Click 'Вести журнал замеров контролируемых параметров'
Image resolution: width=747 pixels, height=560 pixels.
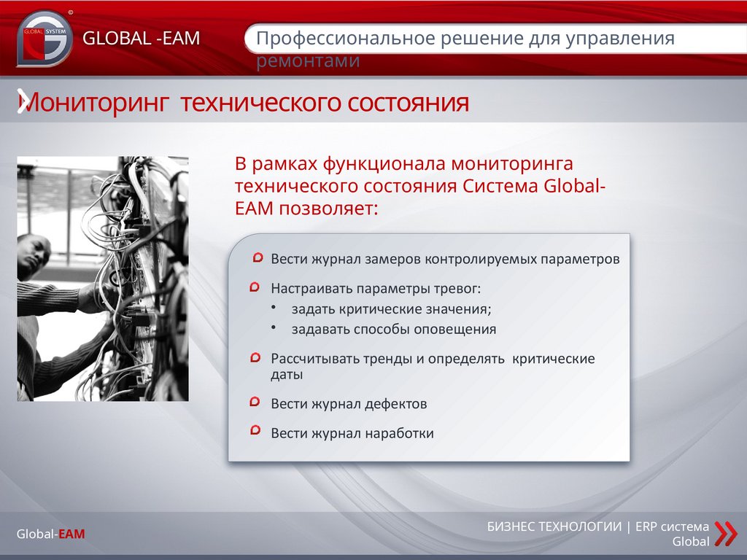445,259
